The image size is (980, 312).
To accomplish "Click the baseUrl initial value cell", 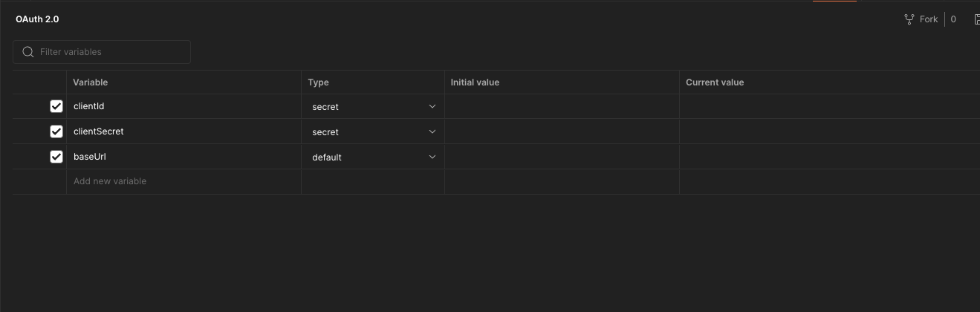I will (x=562, y=157).
